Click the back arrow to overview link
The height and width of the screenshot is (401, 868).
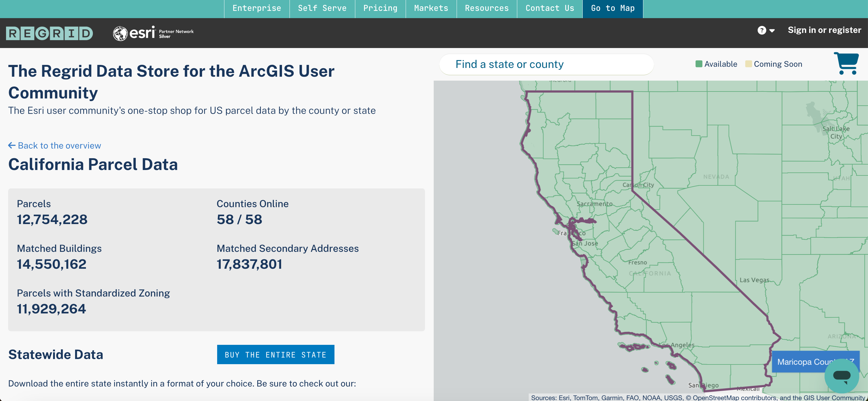tap(55, 145)
